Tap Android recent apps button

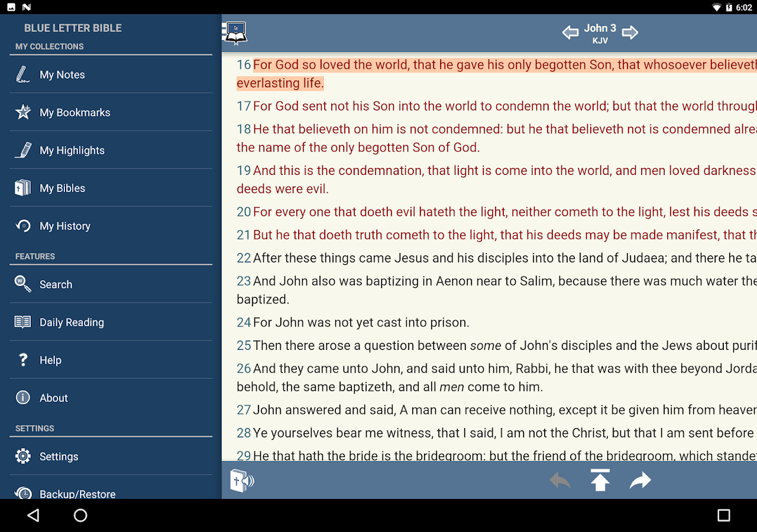[x=724, y=515]
